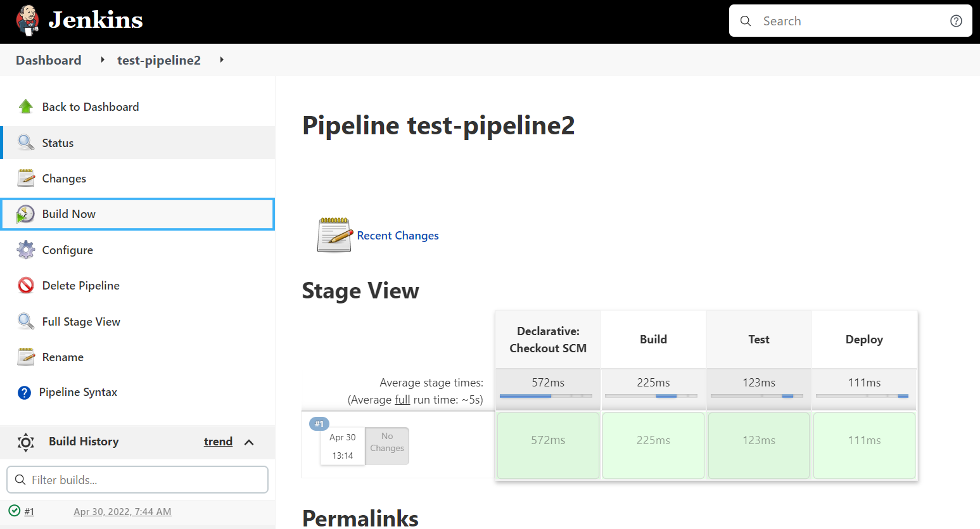Open the Status page from sidebar

click(137, 143)
